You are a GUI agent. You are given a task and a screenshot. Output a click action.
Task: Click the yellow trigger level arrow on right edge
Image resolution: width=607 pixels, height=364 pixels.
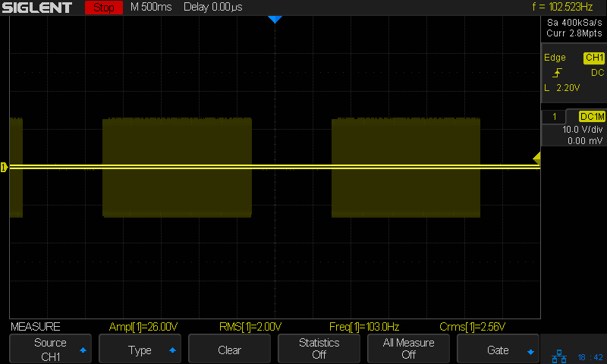point(536,158)
